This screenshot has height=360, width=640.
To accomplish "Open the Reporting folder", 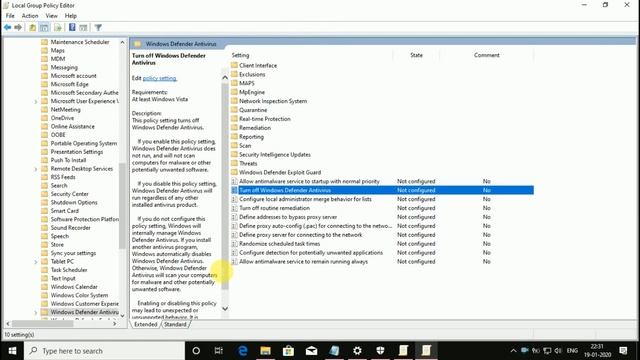I will [247, 137].
